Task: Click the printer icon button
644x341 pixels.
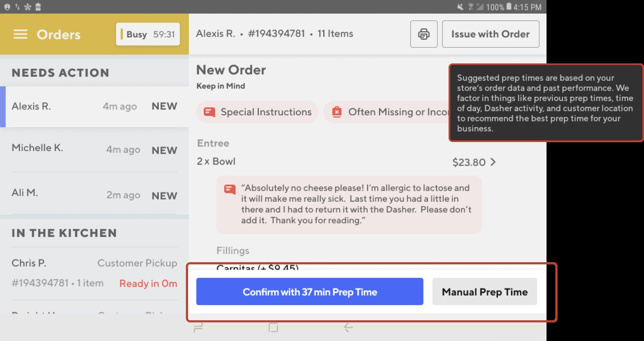Action: tap(424, 34)
